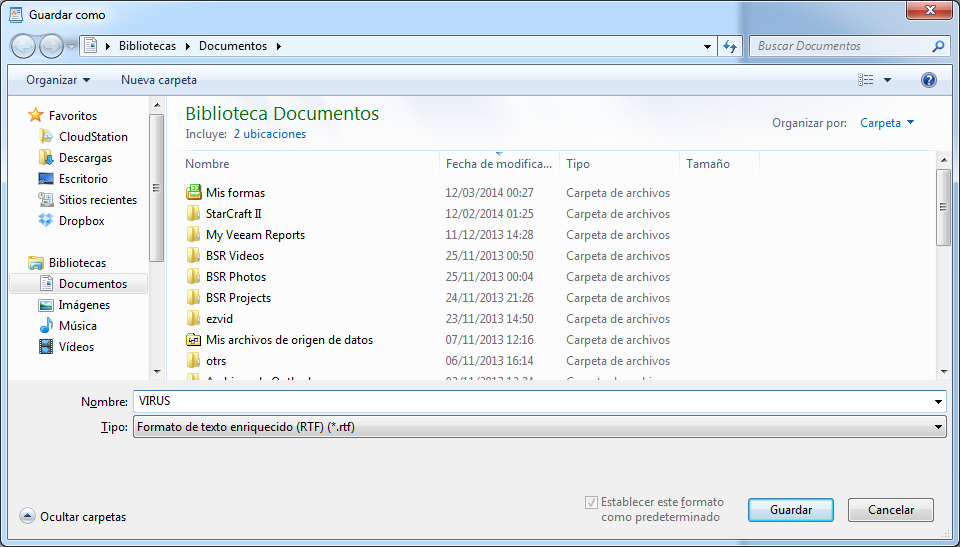Click Nueva carpeta in the toolbar
This screenshot has height=547, width=960.
tap(159, 80)
